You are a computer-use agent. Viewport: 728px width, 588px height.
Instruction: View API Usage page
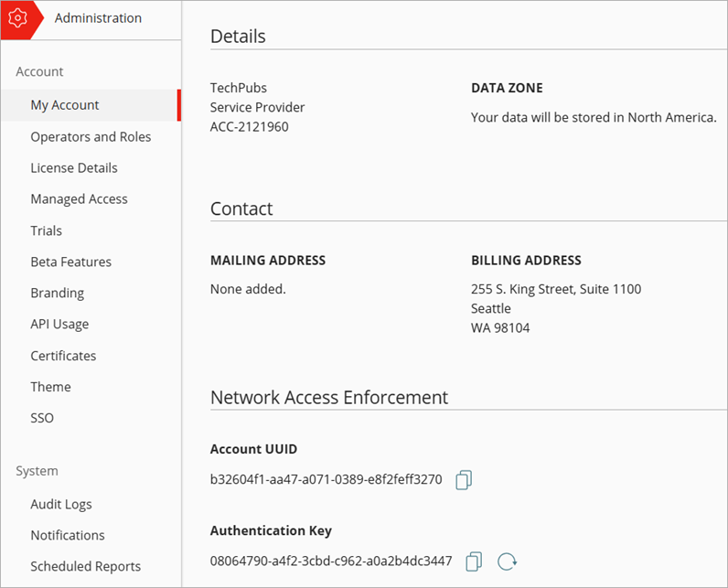coord(59,324)
